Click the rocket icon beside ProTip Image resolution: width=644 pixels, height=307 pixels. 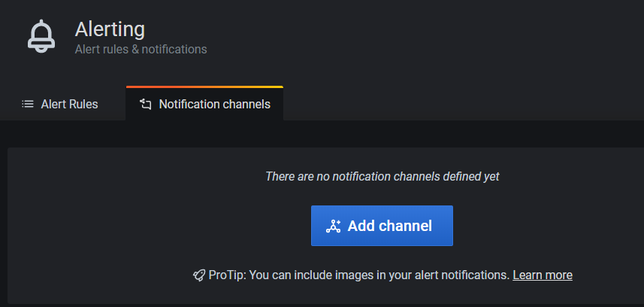pos(199,275)
